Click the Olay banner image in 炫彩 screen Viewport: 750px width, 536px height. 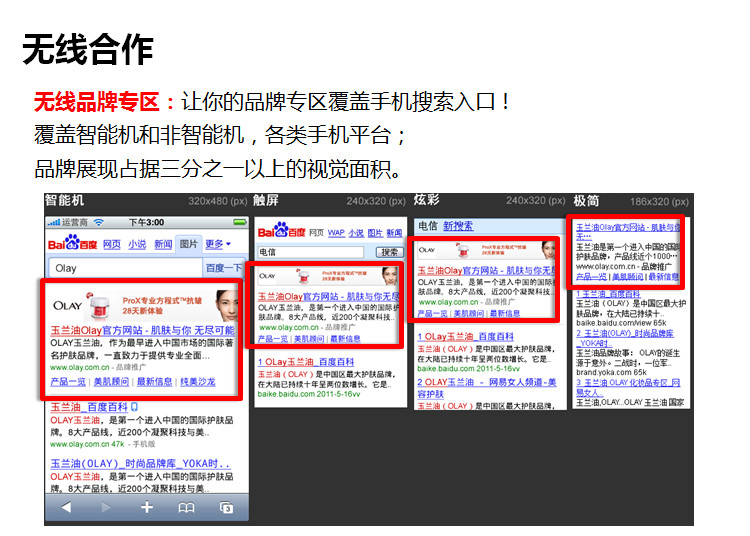click(x=486, y=250)
